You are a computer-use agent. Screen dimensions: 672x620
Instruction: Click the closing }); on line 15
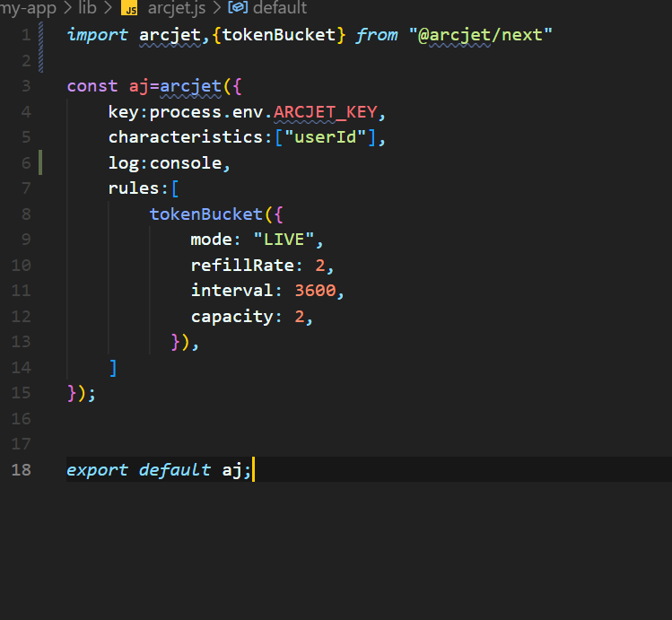click(x=82, y=393)
